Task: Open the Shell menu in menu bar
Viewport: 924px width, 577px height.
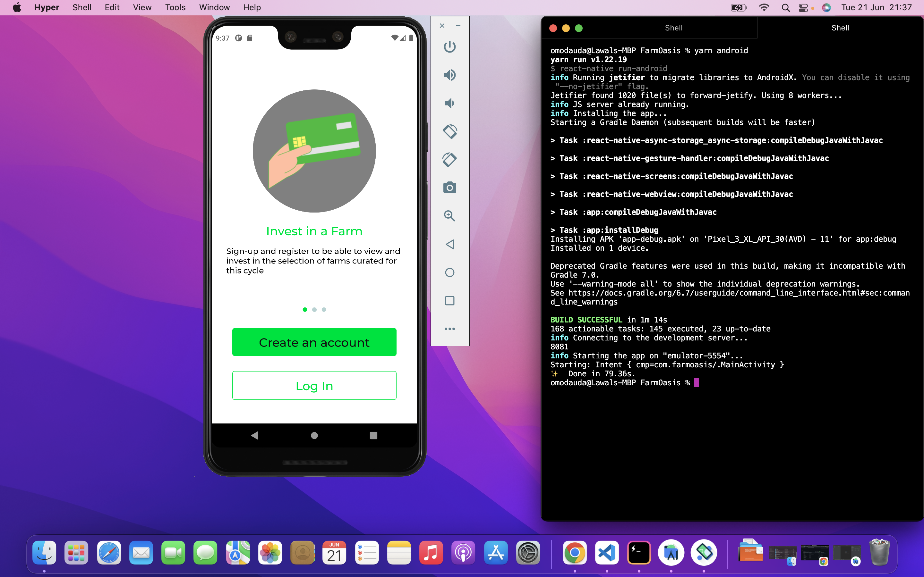Action: point(81,7)
